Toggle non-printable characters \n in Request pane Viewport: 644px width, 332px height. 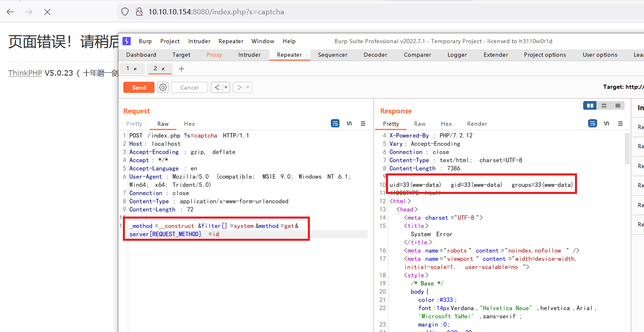coord(349,124)
